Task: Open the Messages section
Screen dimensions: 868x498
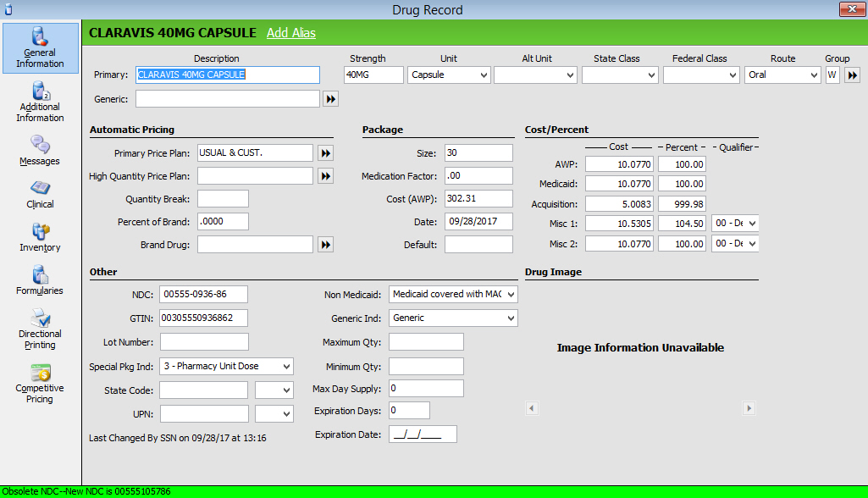Action: 40,151
